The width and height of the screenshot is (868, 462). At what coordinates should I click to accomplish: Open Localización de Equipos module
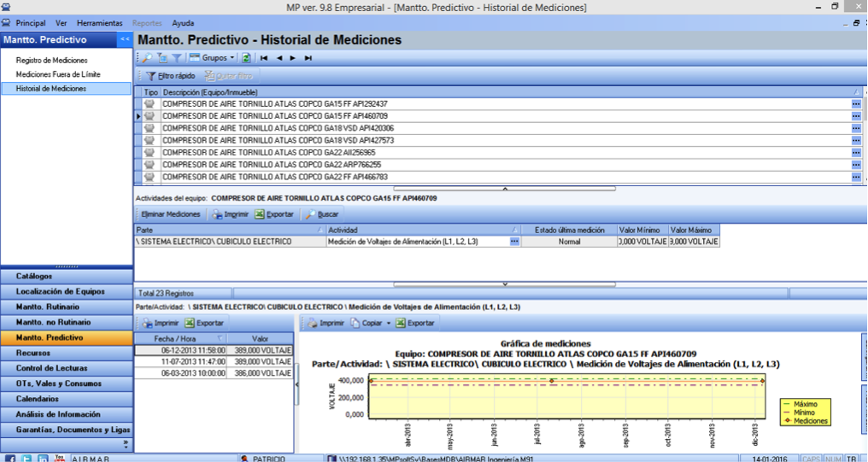[x=67, y=291]
